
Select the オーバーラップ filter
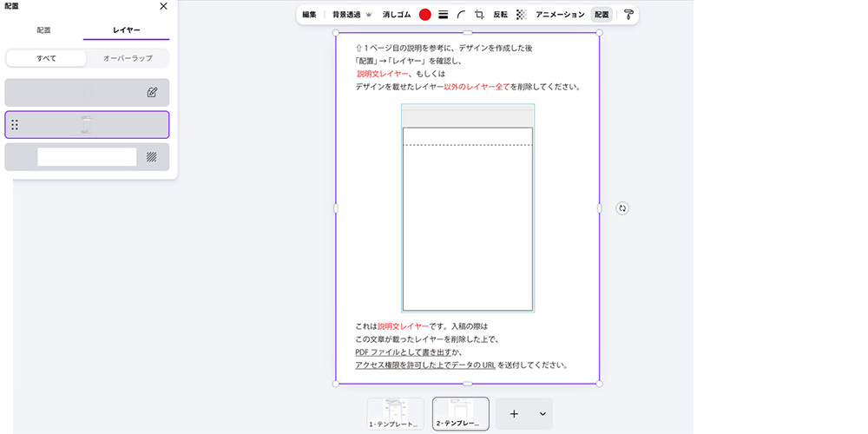(x=128, y=58)
